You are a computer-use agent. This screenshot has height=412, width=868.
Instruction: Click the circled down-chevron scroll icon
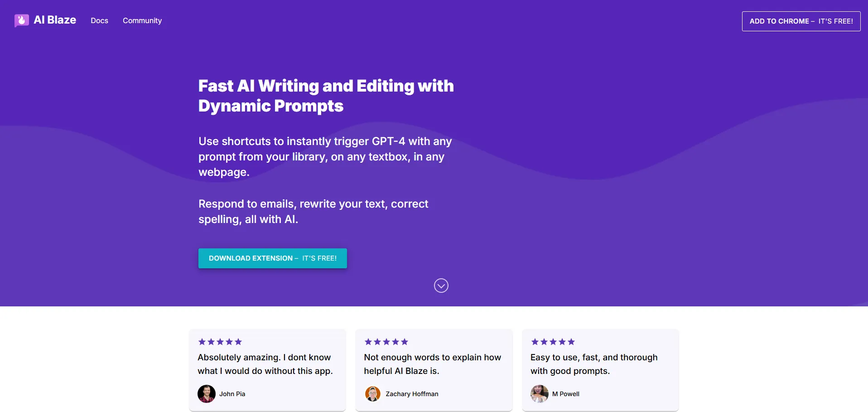coord(441,286)
